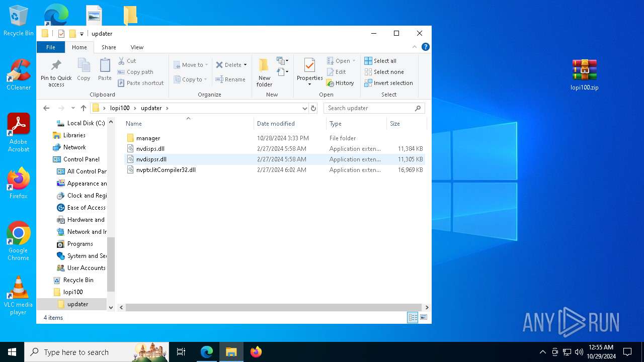Switch to the View ribbon tab
Screen dimensions: 644x362
click(137, 47)
